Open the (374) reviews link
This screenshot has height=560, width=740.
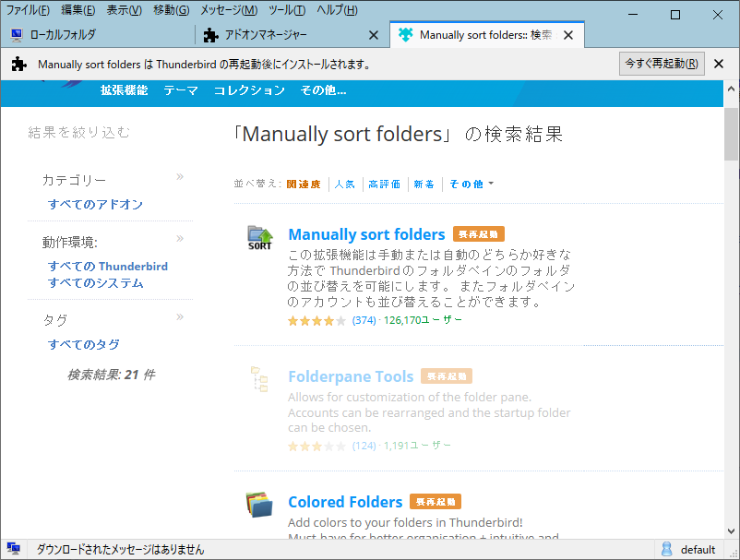click(364, 321)
